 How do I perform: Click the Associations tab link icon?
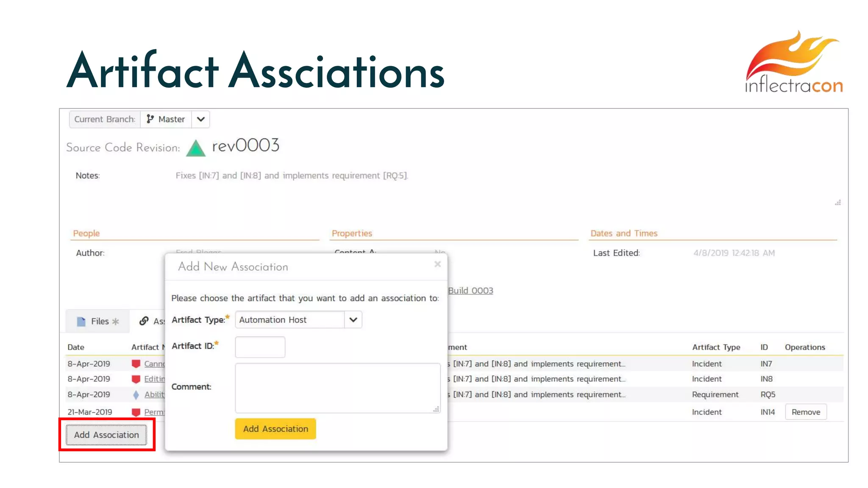(144, 321)
